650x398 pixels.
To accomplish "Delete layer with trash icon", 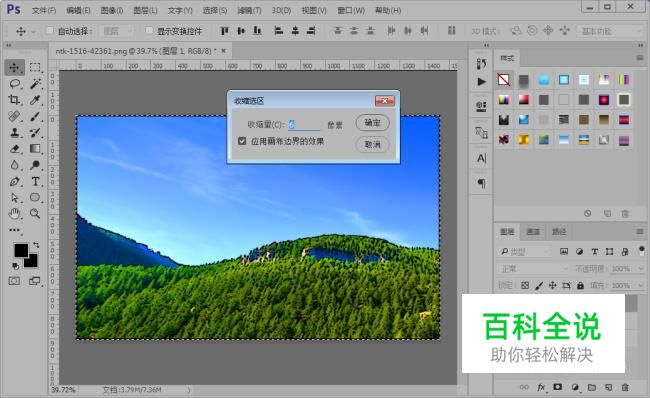I will click(x=625, y=387).
